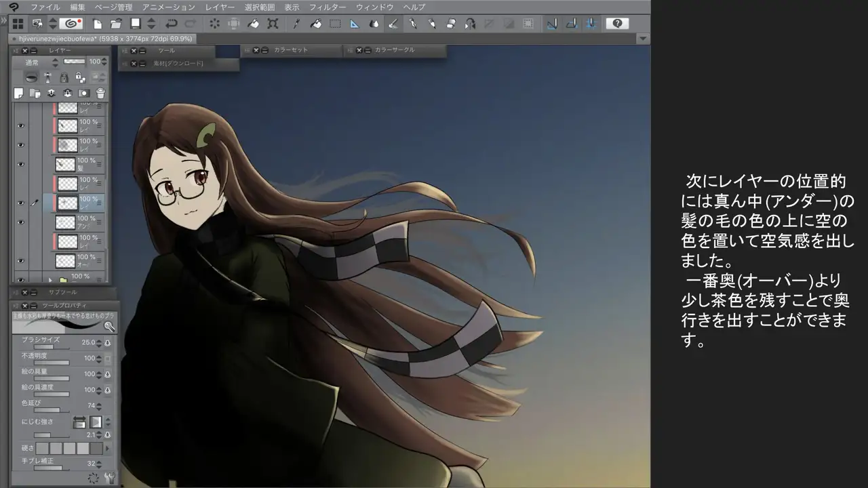Click the Save icon in toolbar
This screenshot has height=488, width=868.
tap(135, 24)
